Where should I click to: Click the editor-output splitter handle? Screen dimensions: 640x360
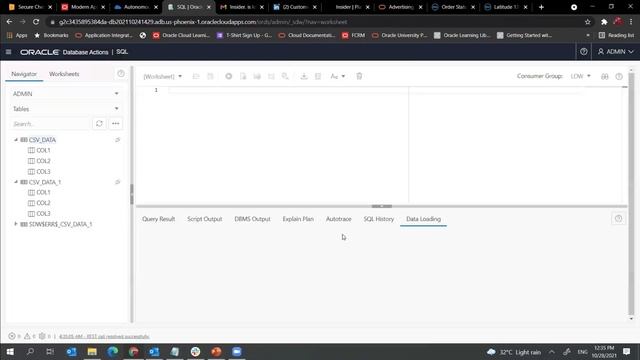click(x=382, y=207)
